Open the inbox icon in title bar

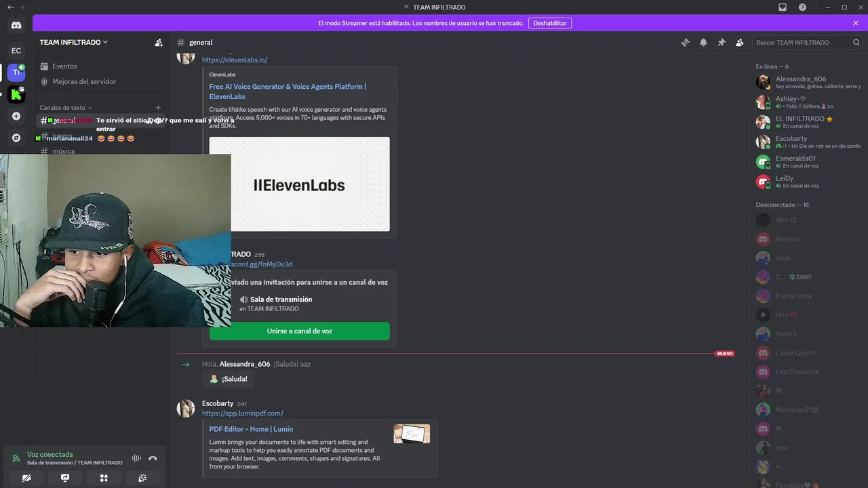pyautogui.click(x=783, y=7)
